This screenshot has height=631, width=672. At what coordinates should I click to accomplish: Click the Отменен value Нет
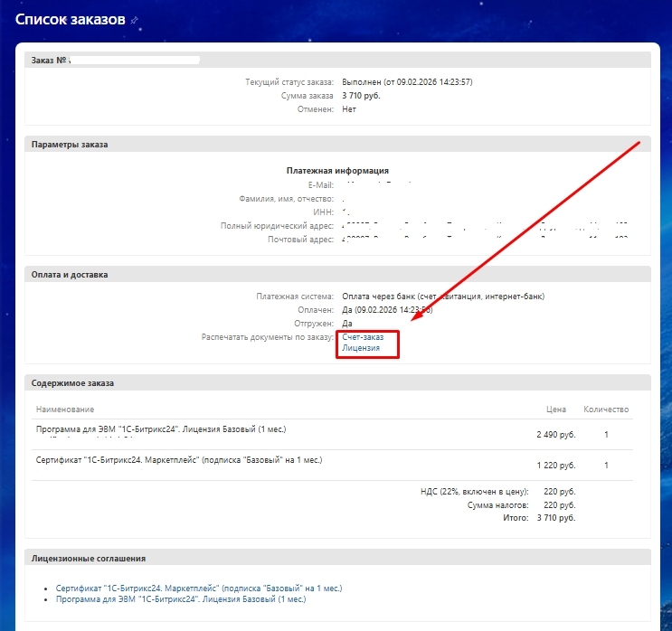tap(349, 109)
